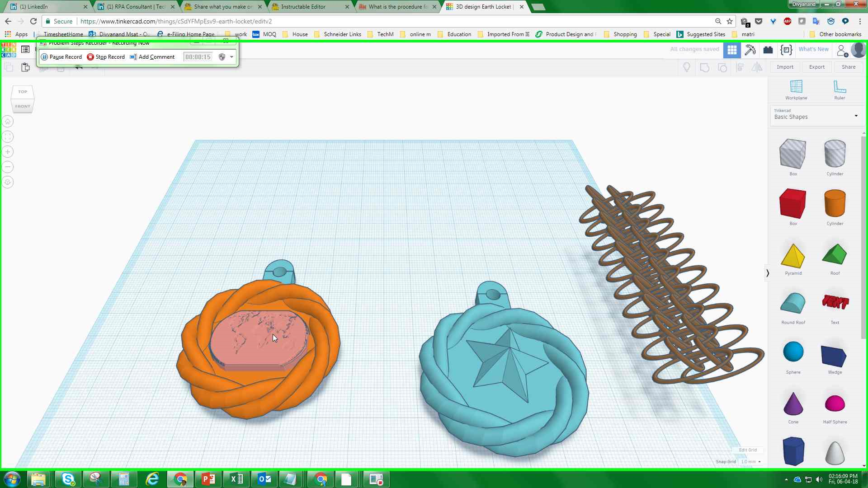Choose the Pyramid shape
This screenshot has height=488, width=868.
793,254
